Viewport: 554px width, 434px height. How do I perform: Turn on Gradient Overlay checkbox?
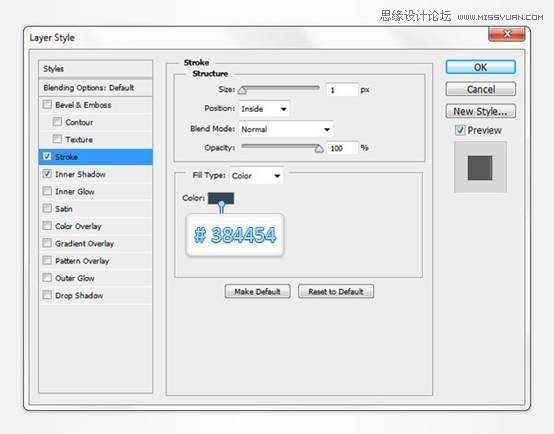pos(47,243)
